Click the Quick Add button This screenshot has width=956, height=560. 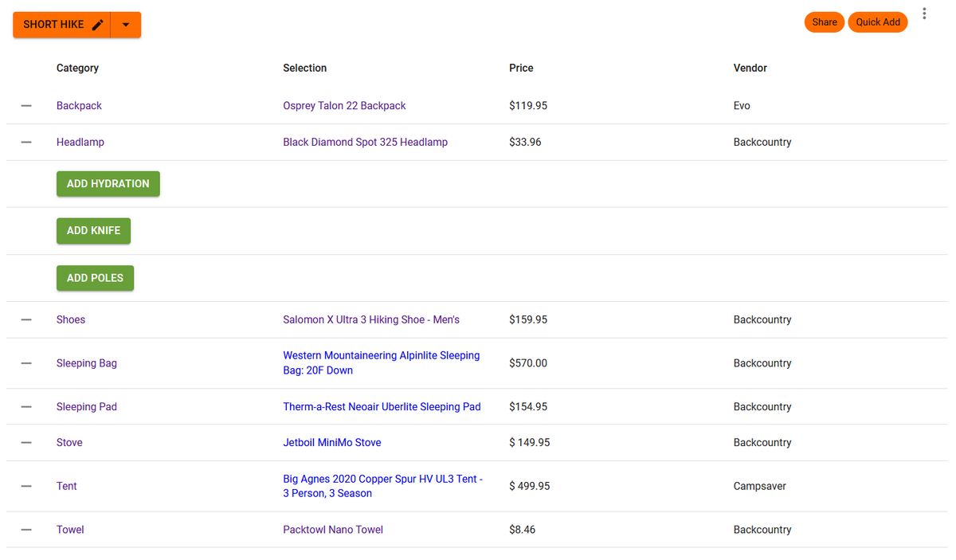click(877, 22)
